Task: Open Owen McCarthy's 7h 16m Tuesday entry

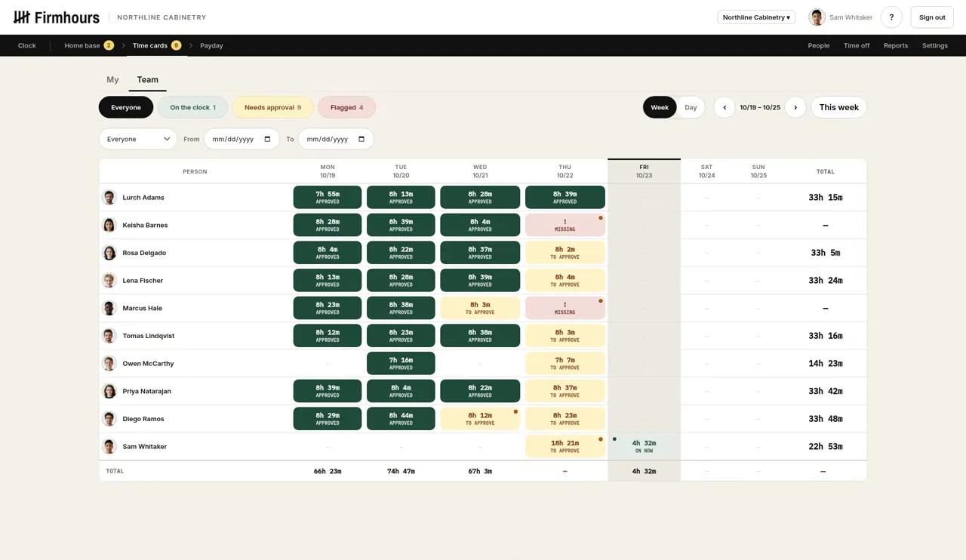Action: click(401, 363)
